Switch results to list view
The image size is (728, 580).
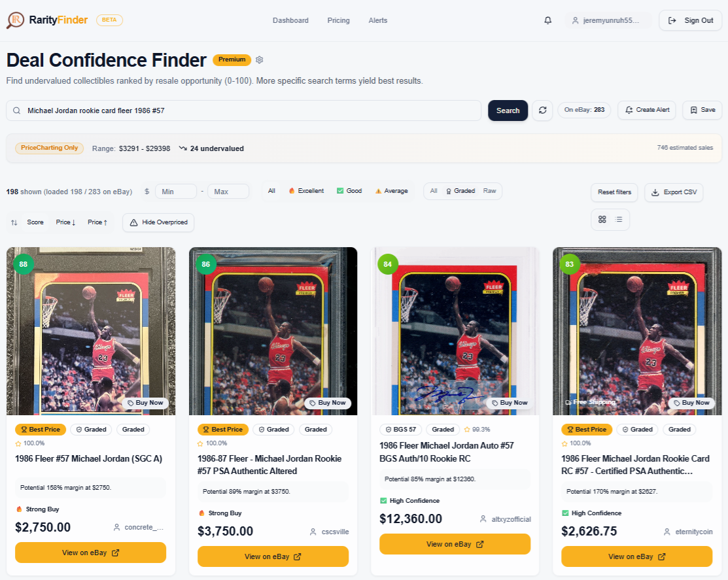click(x=619, y=220)
